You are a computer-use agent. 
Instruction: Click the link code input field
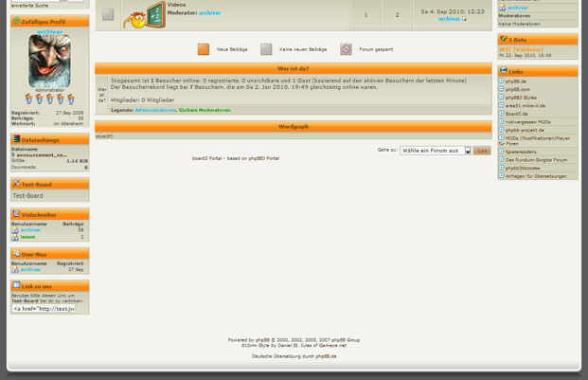49,308
